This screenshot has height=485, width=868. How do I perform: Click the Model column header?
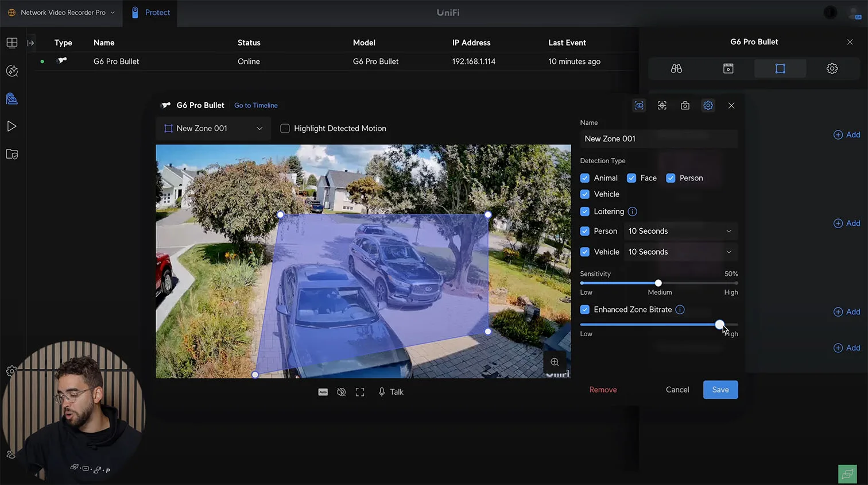point(364,43)
